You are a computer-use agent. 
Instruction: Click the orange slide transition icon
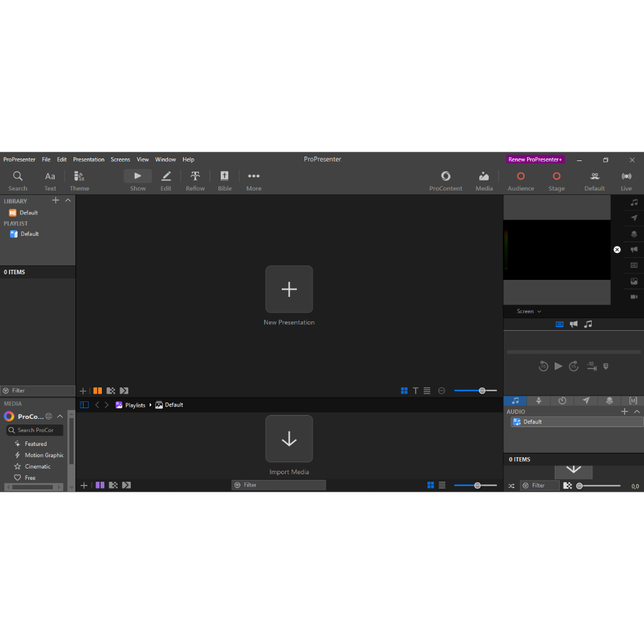(97, 391)
